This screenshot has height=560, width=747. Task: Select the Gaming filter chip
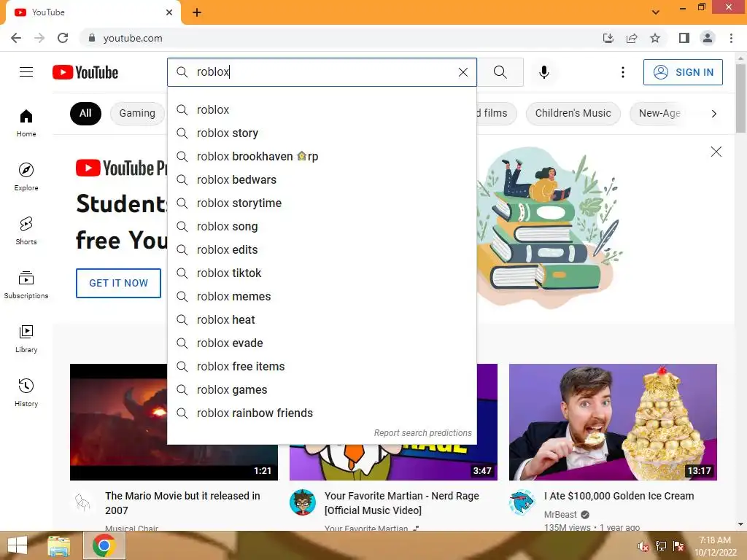137,113
